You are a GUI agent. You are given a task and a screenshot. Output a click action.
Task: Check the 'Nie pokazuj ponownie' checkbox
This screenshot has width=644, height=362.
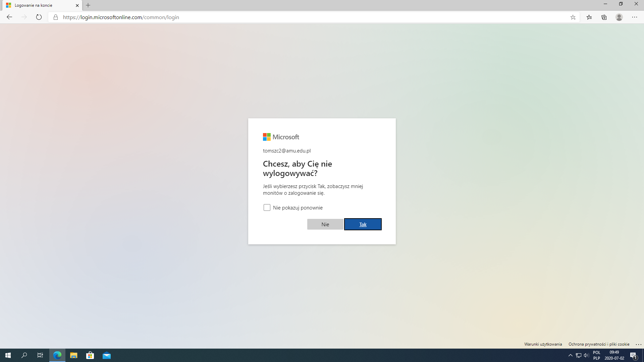pyautogui.click(x=267, y=207)
